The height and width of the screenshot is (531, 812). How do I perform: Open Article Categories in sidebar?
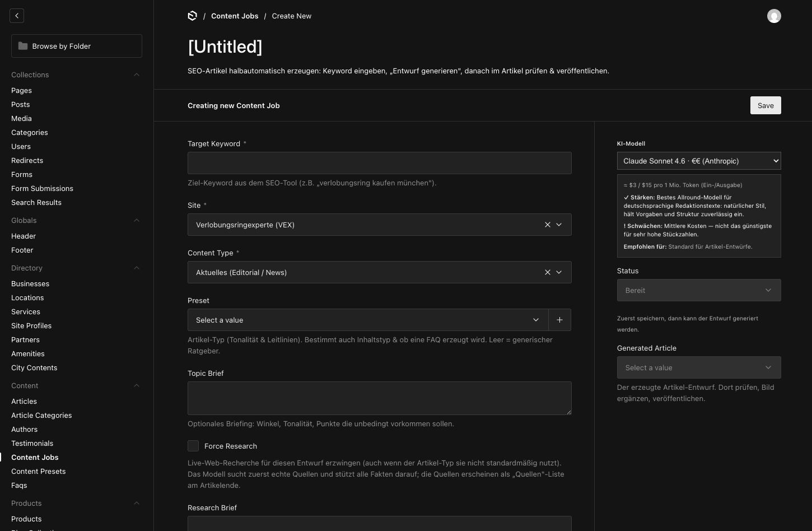tap(41, 415)
